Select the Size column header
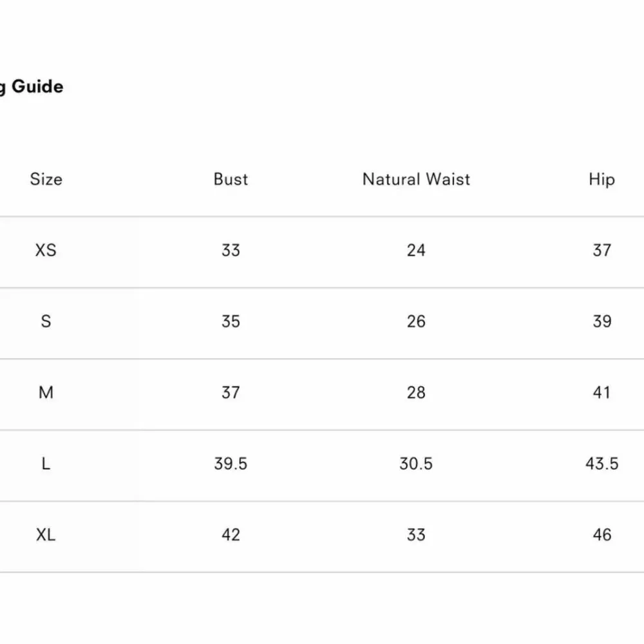 click(46, 179)
